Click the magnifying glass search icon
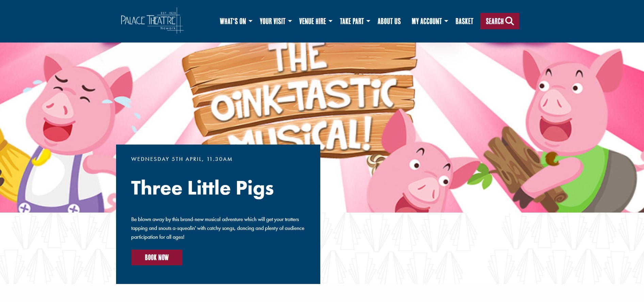 point(510,21)
